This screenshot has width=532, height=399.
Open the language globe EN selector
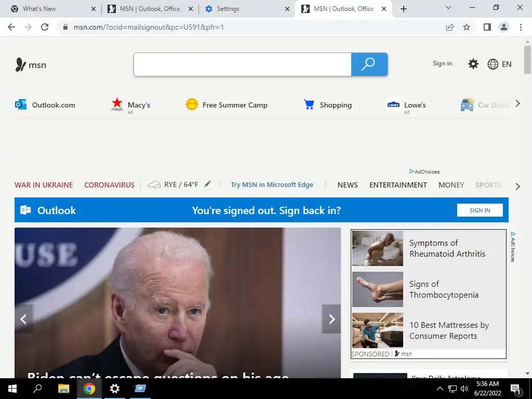click(499, 64)
